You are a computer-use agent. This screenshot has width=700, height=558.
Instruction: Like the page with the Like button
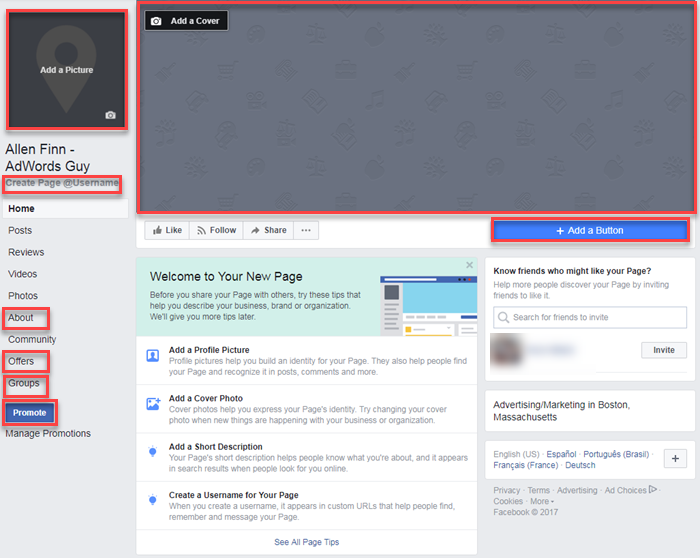(x=167, y=230)
